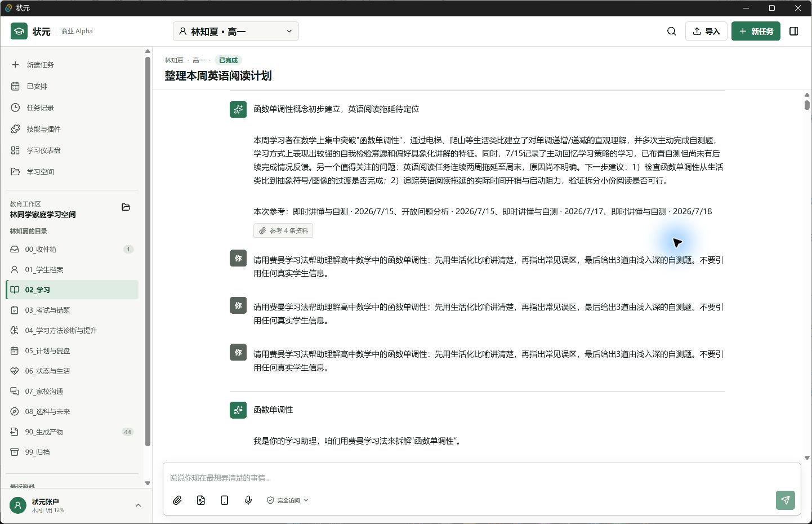Select 02_学习 folder

point(72,290)
